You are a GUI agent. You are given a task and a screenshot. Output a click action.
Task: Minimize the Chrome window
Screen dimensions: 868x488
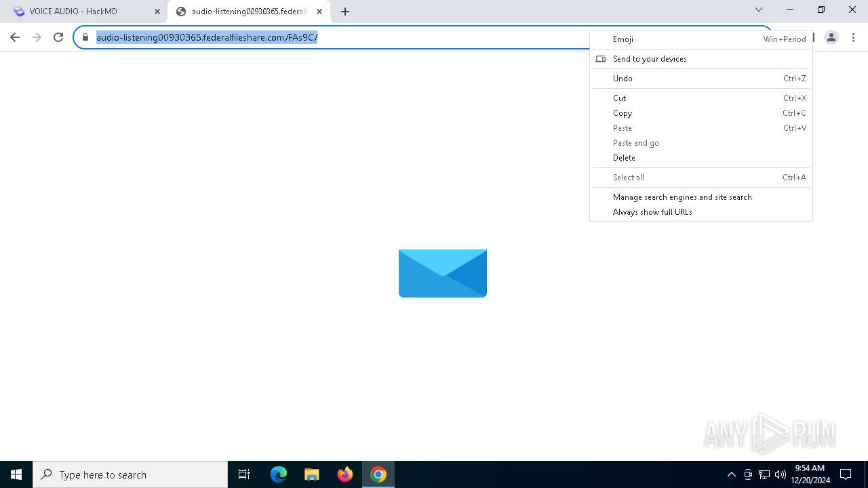pos(790,9)
